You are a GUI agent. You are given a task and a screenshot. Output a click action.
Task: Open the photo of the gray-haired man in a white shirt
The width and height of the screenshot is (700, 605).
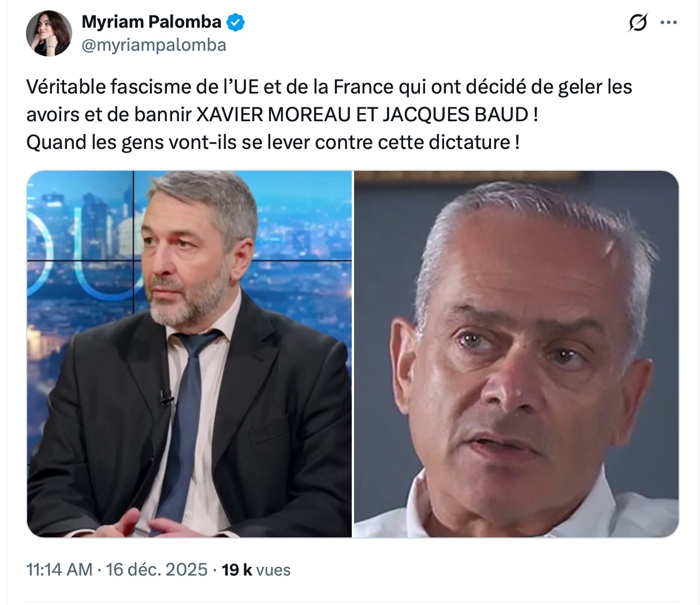point(516,354)
